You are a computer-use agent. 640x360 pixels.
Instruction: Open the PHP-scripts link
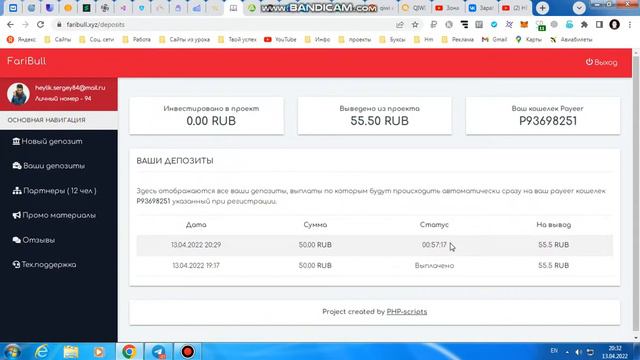[407, 311]
